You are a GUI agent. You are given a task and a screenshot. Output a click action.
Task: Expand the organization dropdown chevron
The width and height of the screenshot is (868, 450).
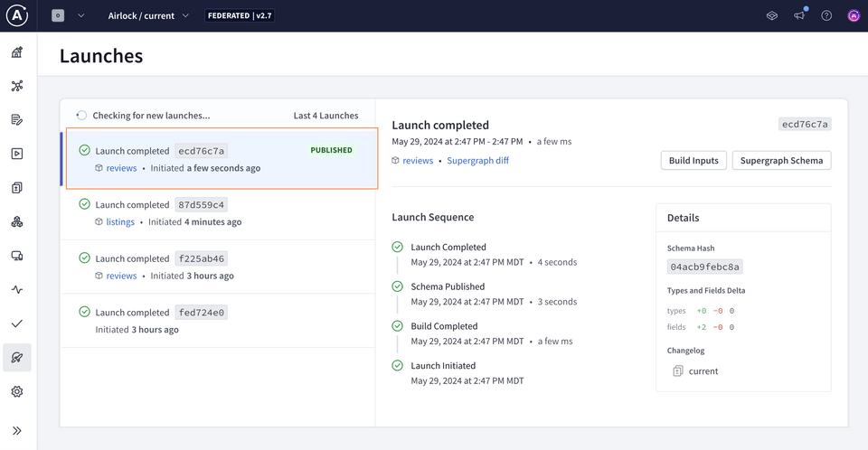[x=80, y=15]
